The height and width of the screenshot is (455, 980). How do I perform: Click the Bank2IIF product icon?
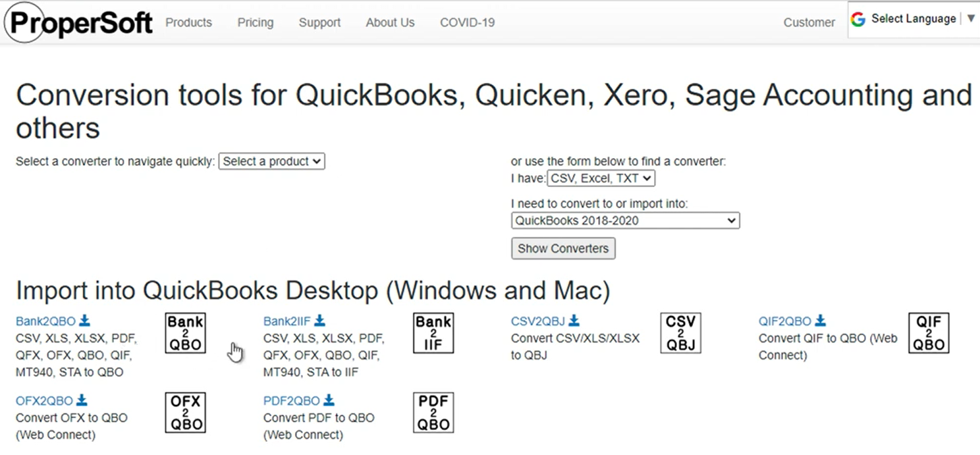[x=433, y=333]
